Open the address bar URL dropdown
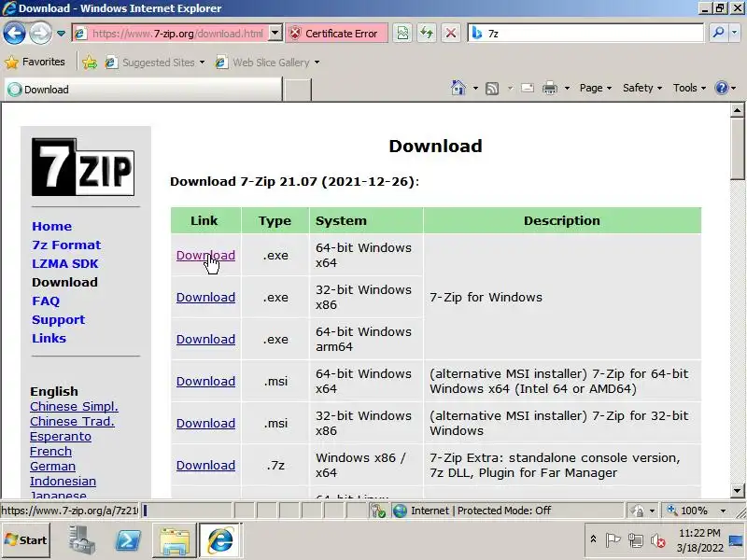The image size is (747, 560). [x=275, y=34]
